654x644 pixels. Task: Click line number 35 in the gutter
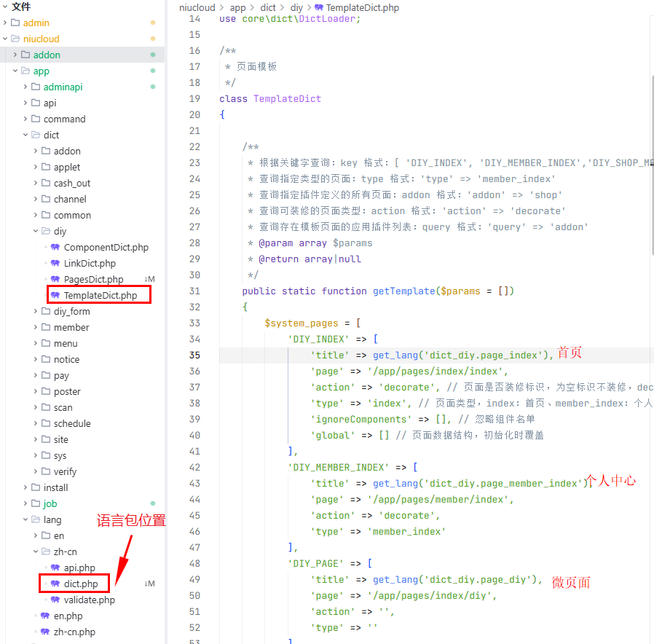[x=194, y=355]
